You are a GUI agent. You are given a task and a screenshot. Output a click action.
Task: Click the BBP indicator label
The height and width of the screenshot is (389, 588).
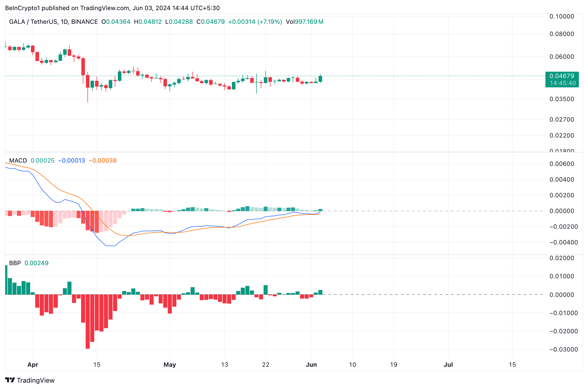(x=15, y=263)
